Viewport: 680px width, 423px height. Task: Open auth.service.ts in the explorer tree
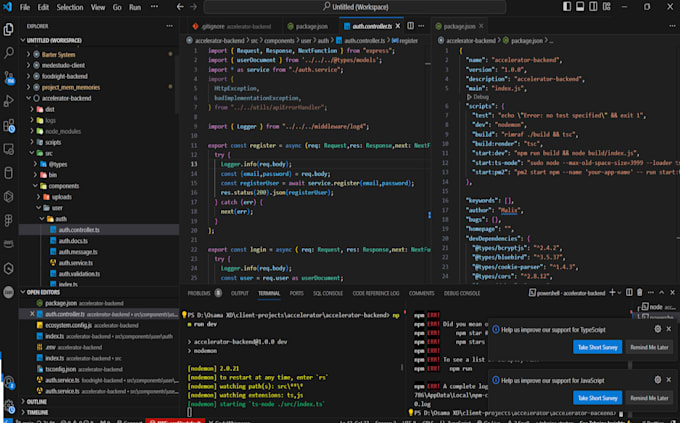coord(75,262)
